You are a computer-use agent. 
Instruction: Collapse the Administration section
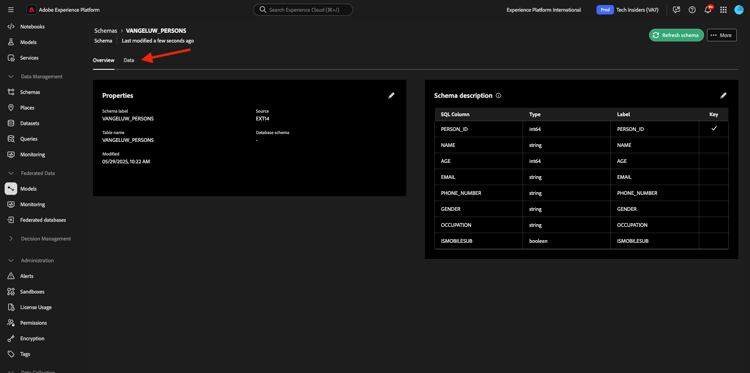pos(11,261)
